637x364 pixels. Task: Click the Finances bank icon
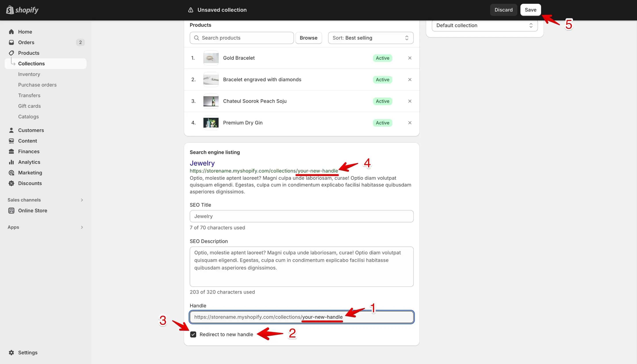coord(11,151)
